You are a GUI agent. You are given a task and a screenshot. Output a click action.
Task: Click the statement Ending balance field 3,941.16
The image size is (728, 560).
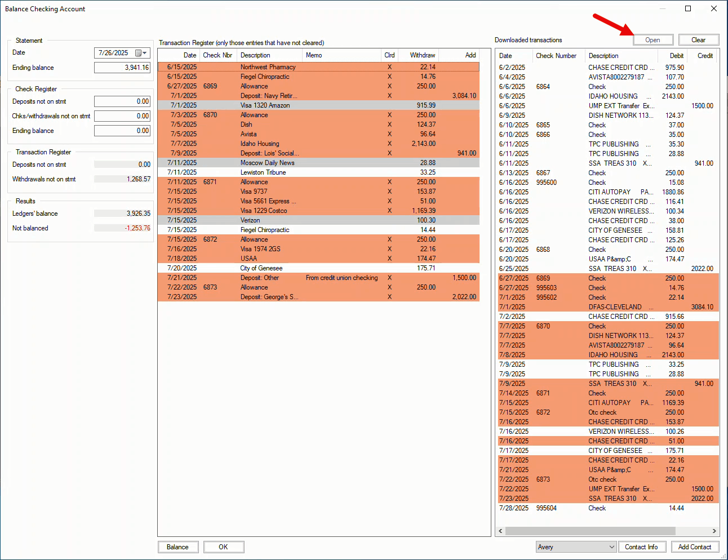point(122,68)
